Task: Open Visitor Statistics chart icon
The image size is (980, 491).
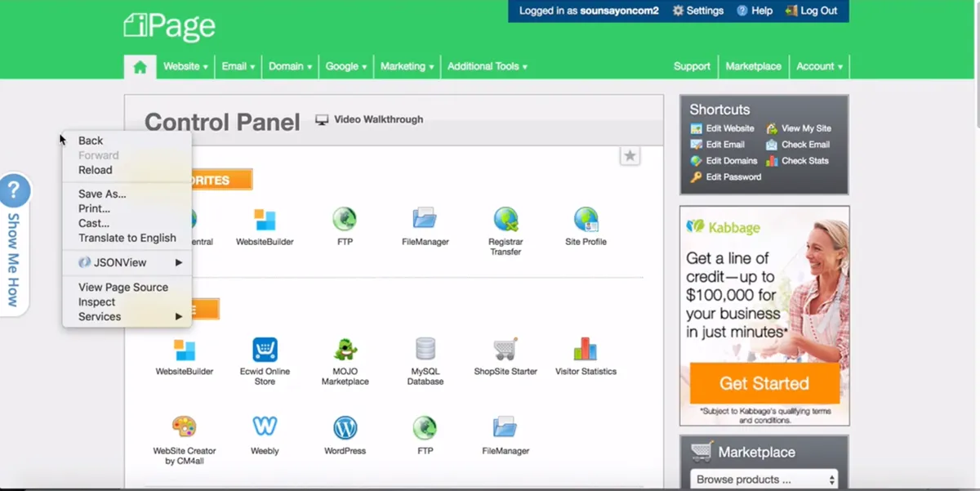Action: click(586, 349)
